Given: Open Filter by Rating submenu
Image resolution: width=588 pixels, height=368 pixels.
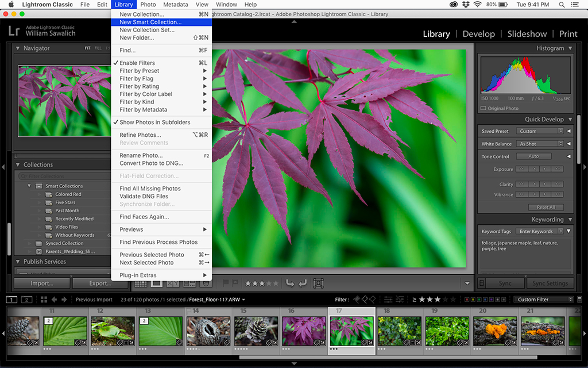Looking at the screenshot, I should click(161, 86).
